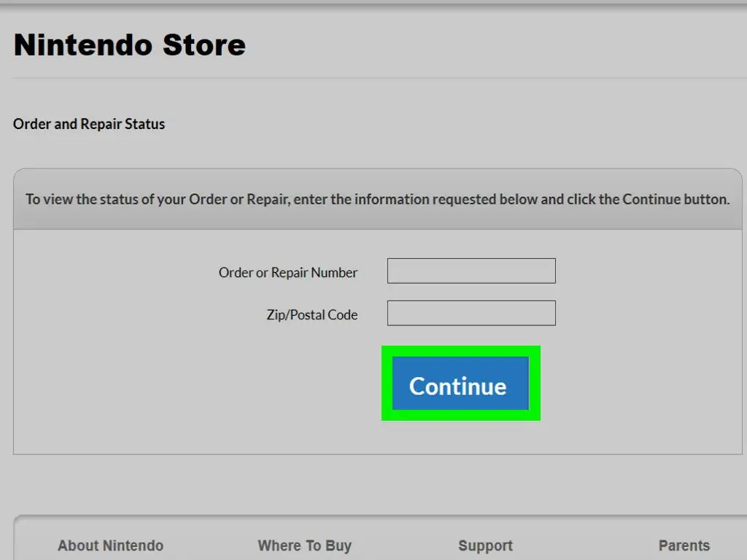Viewport: 747px width, 560px height.
Task: Open the Support footer link
Action: click(x=485, y=545)
